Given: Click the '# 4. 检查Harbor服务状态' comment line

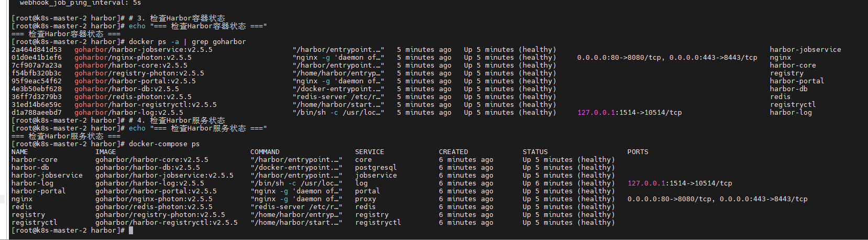Looking at the screenshot, I should point(177,121).
